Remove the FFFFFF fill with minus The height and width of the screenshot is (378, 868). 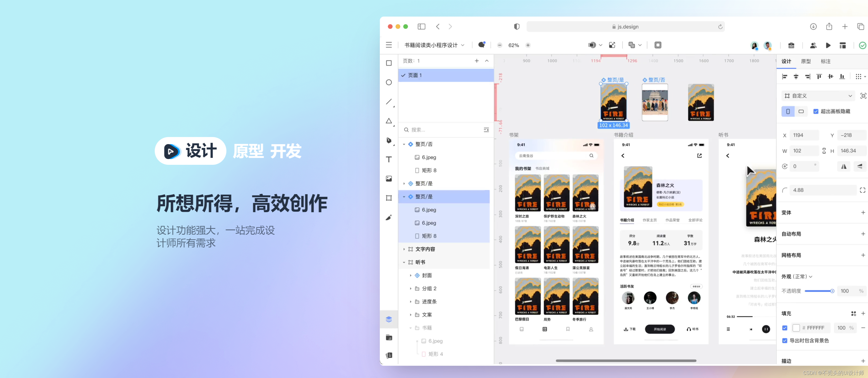(x=863, y=328)
